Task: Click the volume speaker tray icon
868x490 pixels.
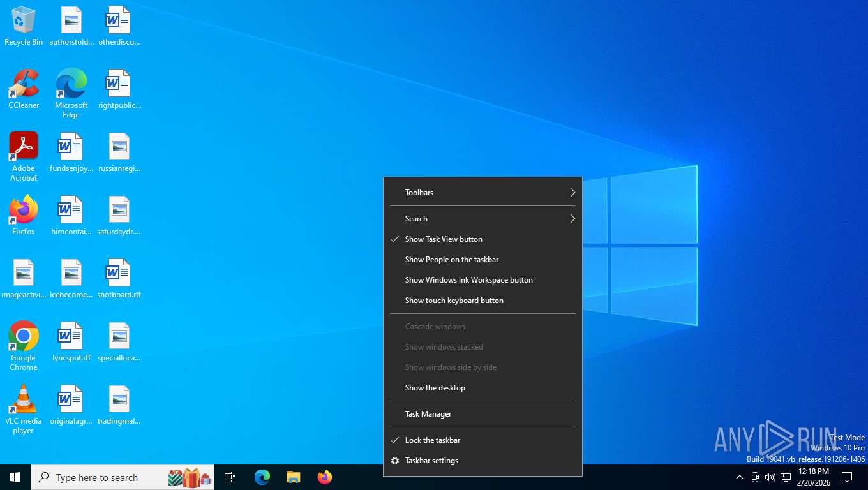Action: pyautogui.click(x=770, y=477)
